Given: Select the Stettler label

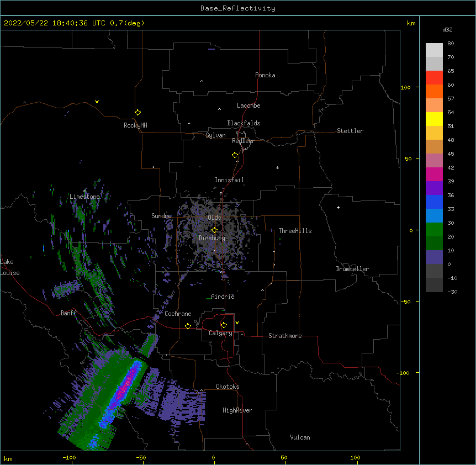Looking at the screenshot, I should tap(350, 131).
